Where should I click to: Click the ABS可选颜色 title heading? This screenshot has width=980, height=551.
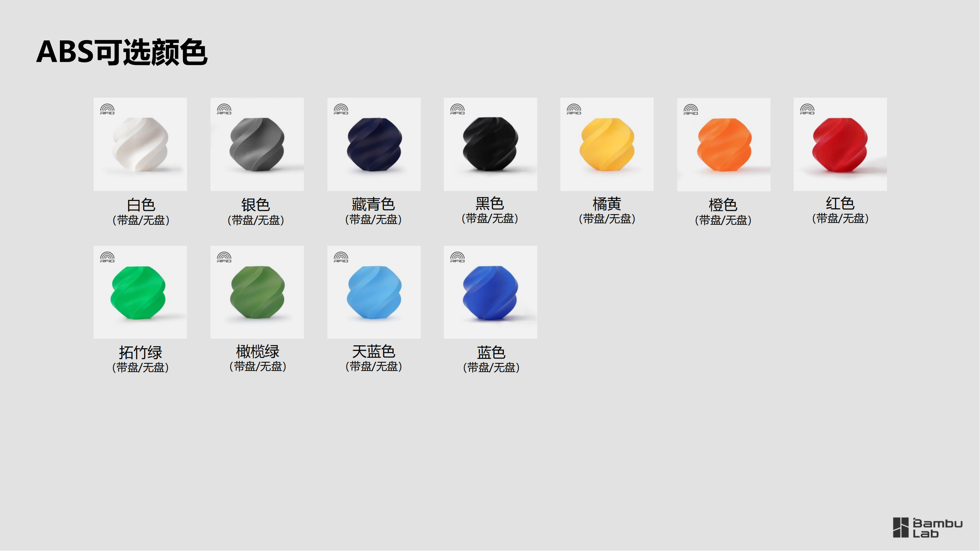click(x=122, y=52)
